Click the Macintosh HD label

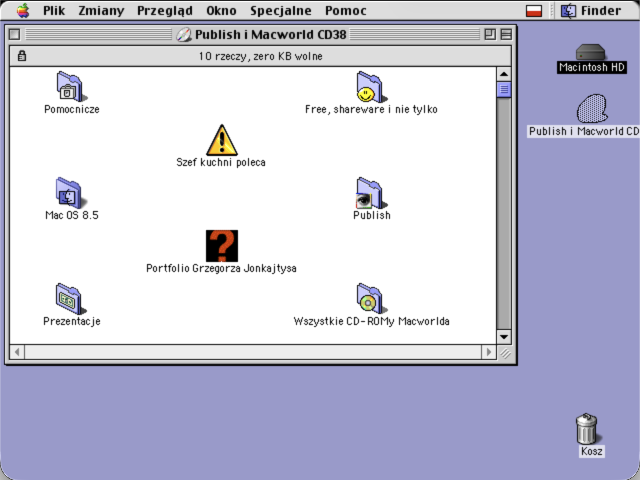(592, 67)
